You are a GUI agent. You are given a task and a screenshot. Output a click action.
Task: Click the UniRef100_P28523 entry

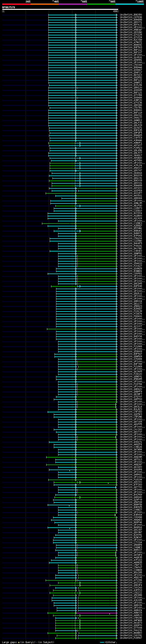[131, 148]
